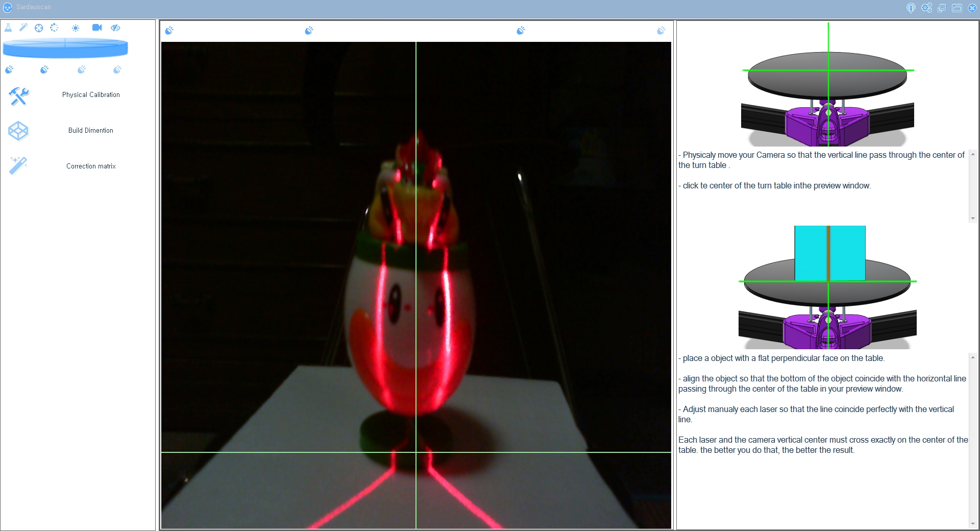Screen dimensions: 980x531
Task: Open Physical Calibration
Action: coord(91,95)
